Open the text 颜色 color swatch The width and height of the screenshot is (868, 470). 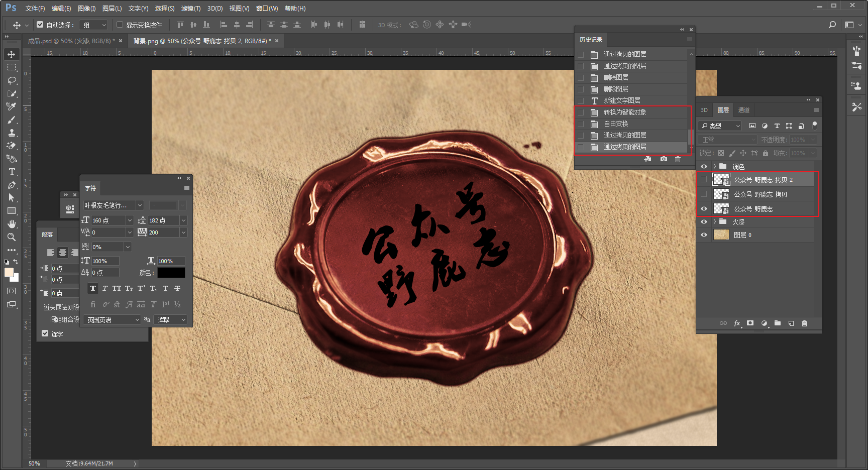[171, 273]
